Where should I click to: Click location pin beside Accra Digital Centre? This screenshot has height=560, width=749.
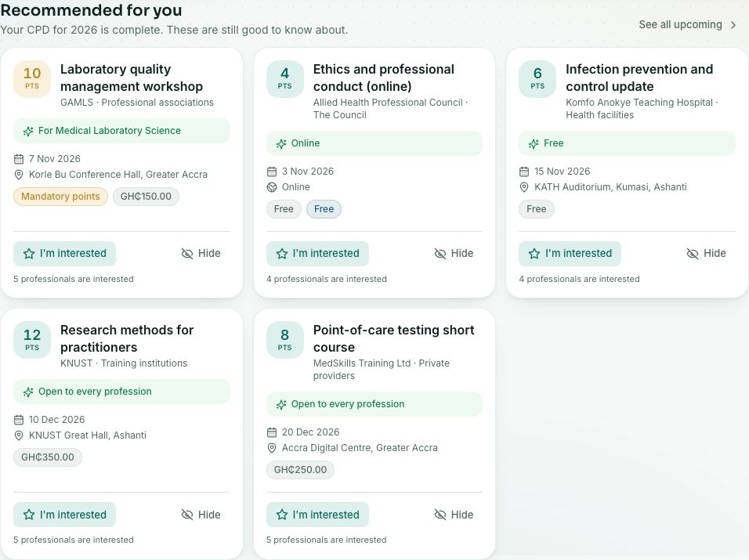tap(272, 448)
